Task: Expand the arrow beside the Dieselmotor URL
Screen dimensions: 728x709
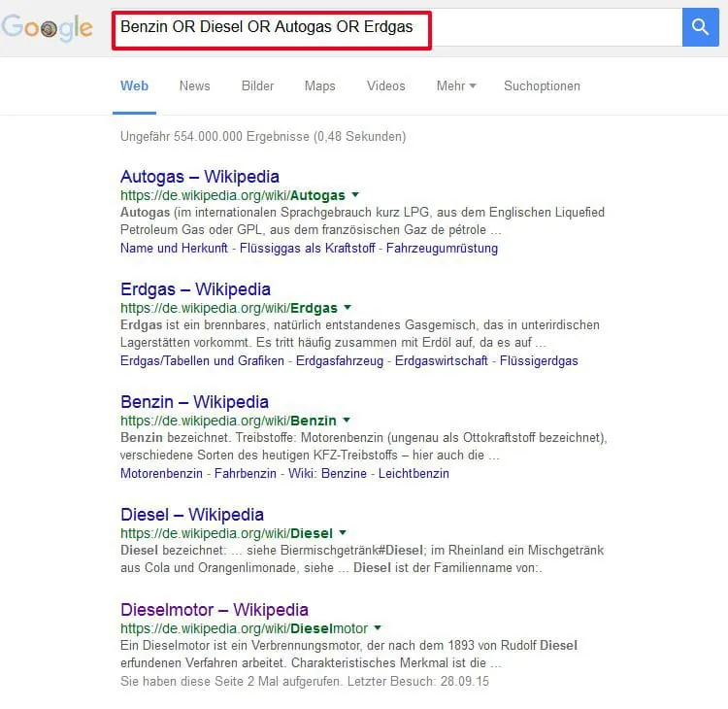Action: point(378,628)
